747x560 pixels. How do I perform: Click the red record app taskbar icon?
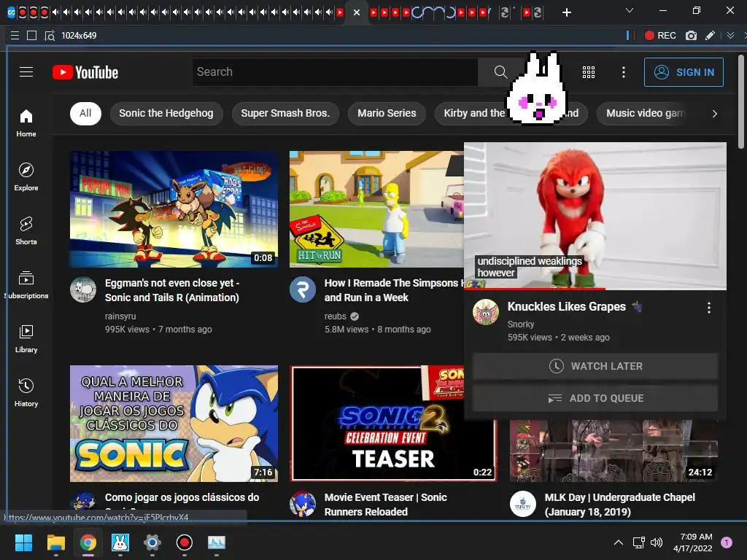pos(185,542)
